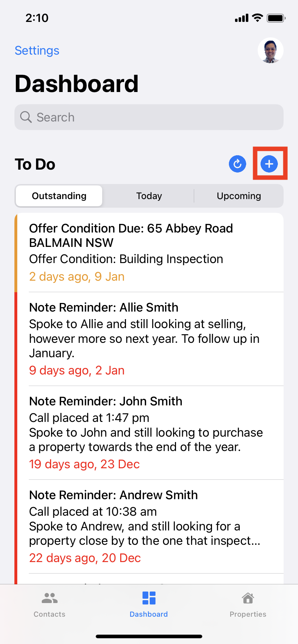Open the Allie Smith note reminder

click(x=149, y=339)
